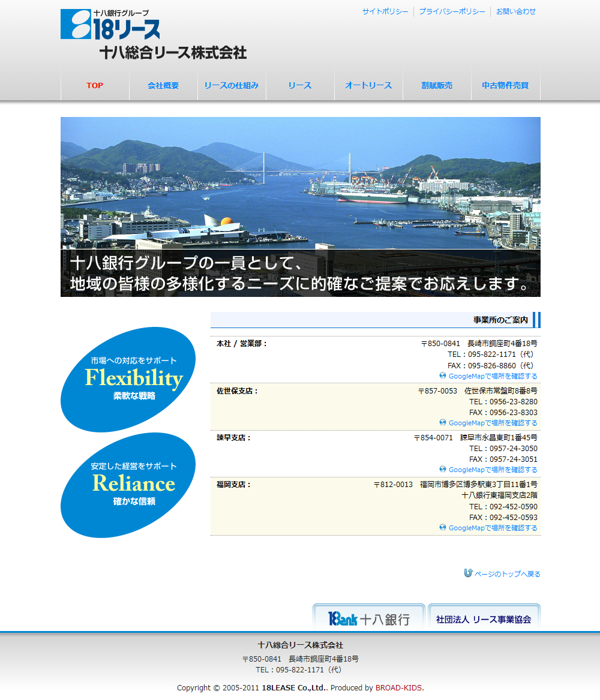Select リースの仕組み in the navigation bar
This screenshot has width=600, height=700.
tap(232, 85)
